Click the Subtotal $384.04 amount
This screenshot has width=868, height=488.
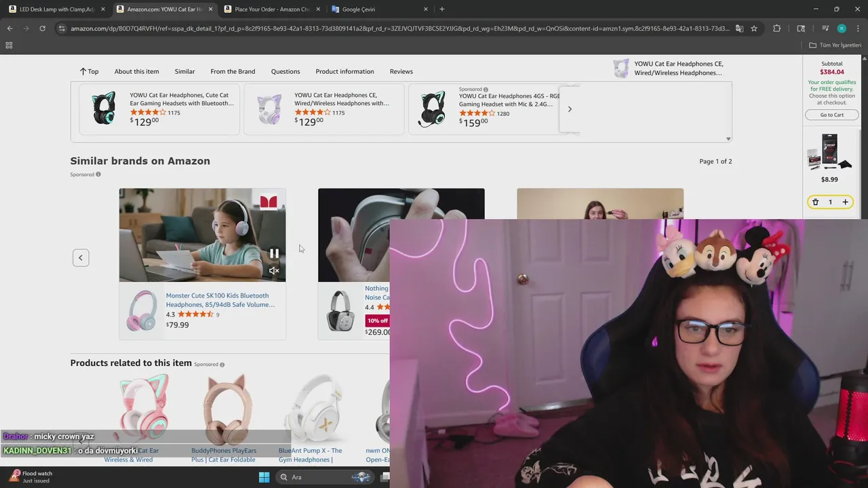pos(832,72)
